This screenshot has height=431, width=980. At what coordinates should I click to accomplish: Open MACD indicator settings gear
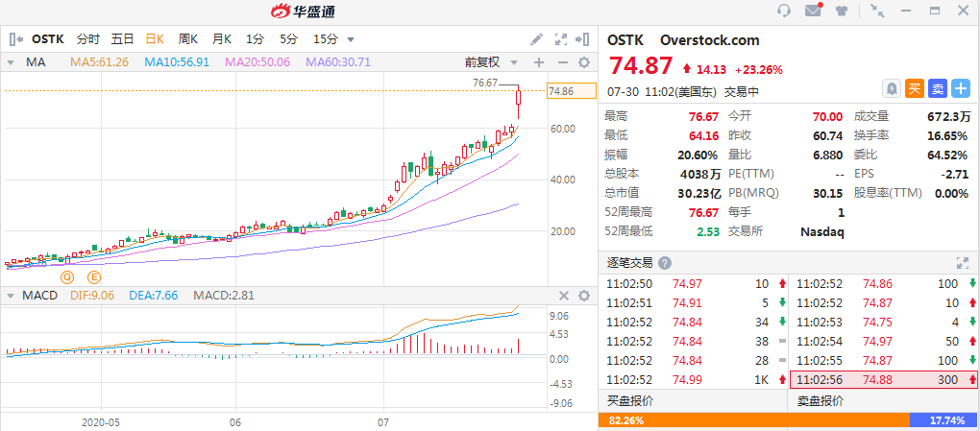(x=584, y=296)
